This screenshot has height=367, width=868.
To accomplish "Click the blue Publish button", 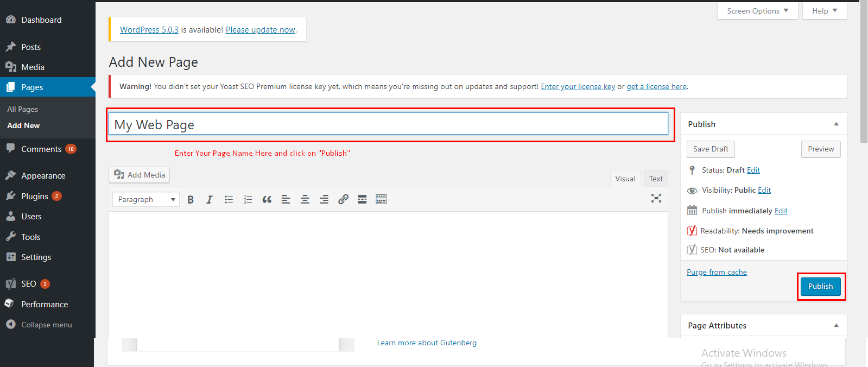I will point(820,286).
